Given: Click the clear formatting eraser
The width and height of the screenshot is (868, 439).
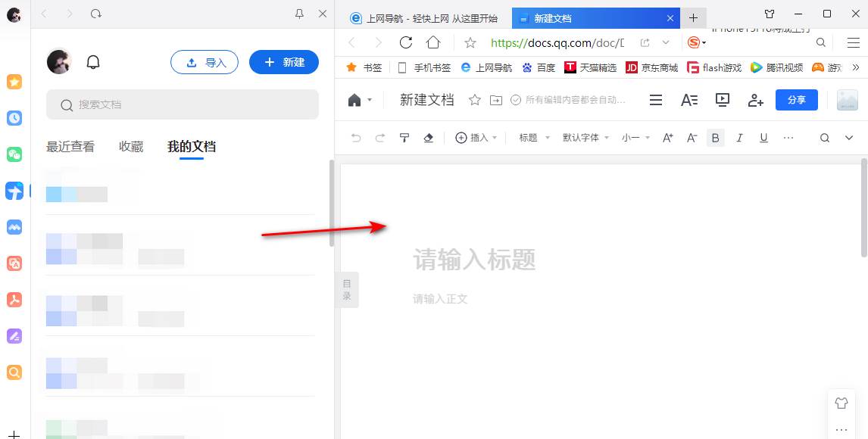Looking at the screenshot, I should (x=428, y=138).
